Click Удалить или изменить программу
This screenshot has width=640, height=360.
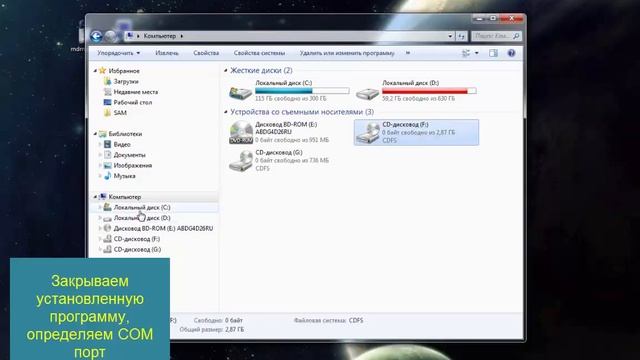347,53
